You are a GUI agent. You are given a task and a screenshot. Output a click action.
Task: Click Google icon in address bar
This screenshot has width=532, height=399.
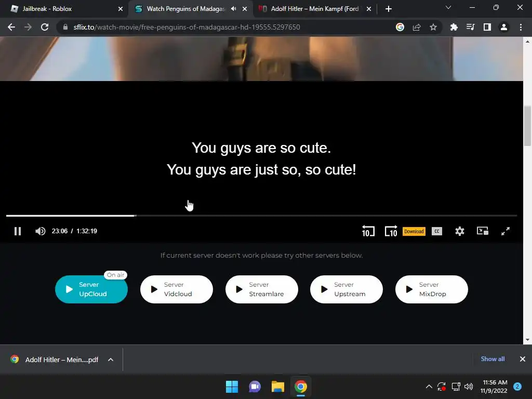click(x=400, y=27)
